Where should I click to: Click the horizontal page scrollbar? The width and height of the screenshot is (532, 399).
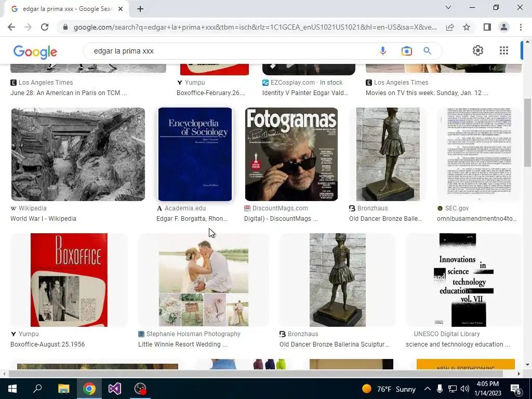tap(256, 374)
